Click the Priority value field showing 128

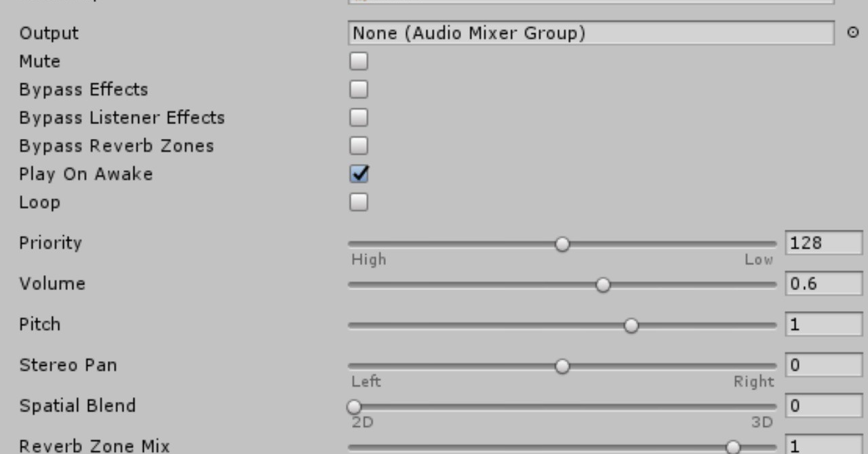tap(823, 243)
